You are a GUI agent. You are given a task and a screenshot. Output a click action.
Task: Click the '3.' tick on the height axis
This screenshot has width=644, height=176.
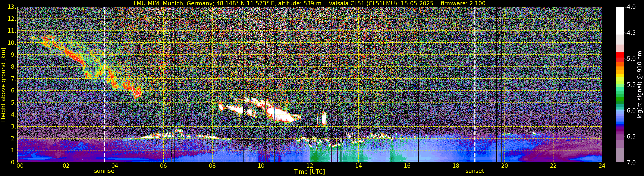coord(13,126)
